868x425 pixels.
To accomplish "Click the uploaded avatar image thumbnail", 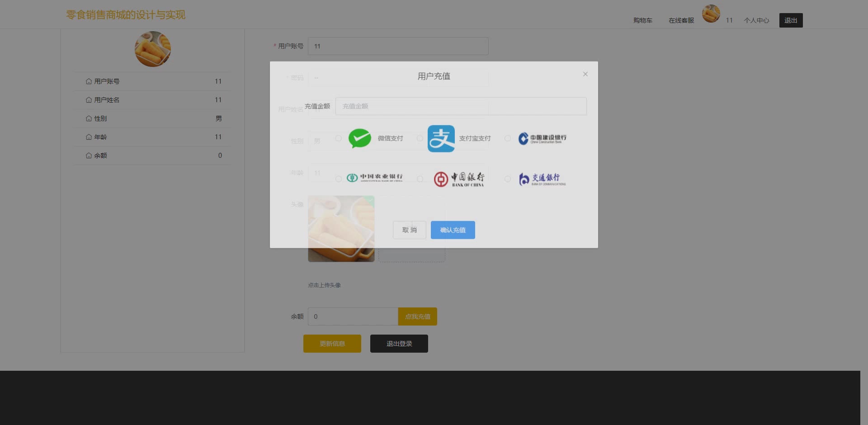I will (x=341, y=229).
